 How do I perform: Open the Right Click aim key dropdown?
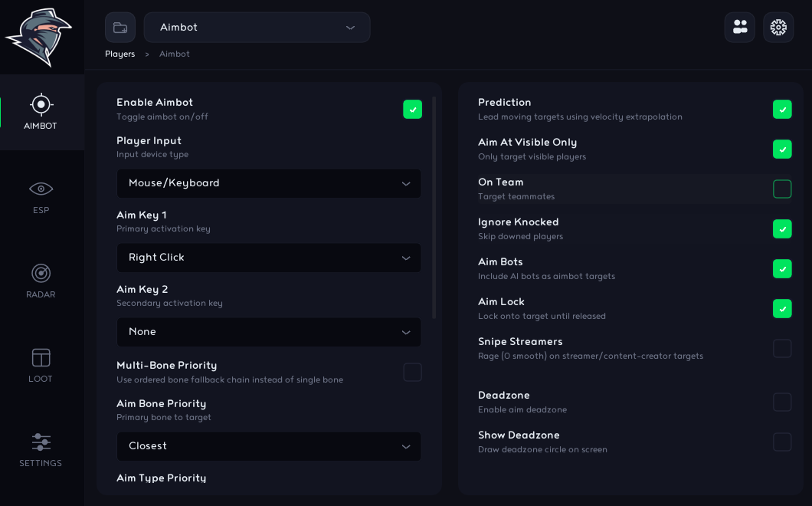[x=269, y=258]
